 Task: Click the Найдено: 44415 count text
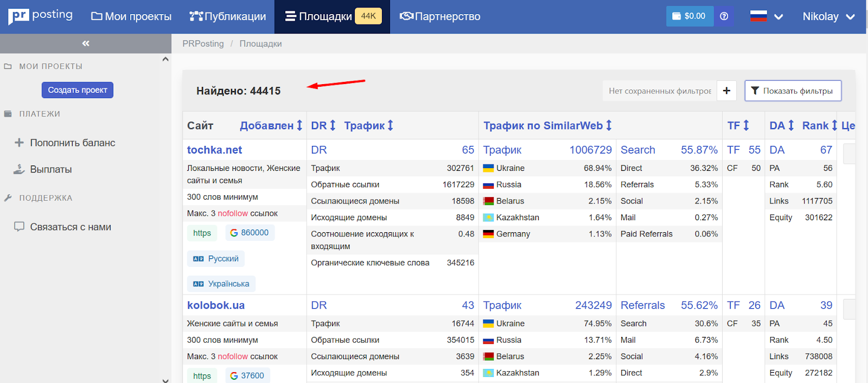pyautogui.click(x=239, y=91)
